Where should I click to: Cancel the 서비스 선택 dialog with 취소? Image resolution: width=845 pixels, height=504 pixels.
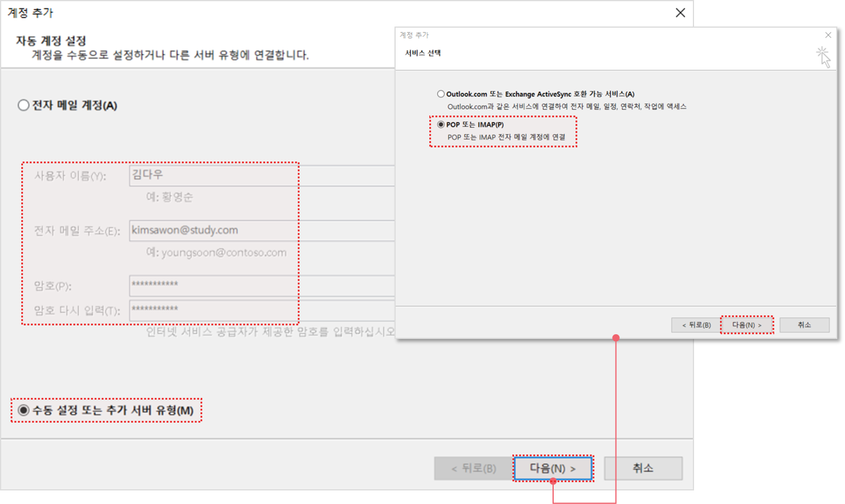[804, 325]
